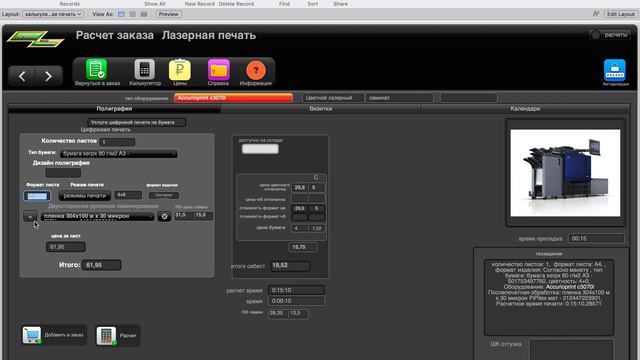640x360 pixels.
Task: Switch to the Календари tab
Action: click(525, 109)
